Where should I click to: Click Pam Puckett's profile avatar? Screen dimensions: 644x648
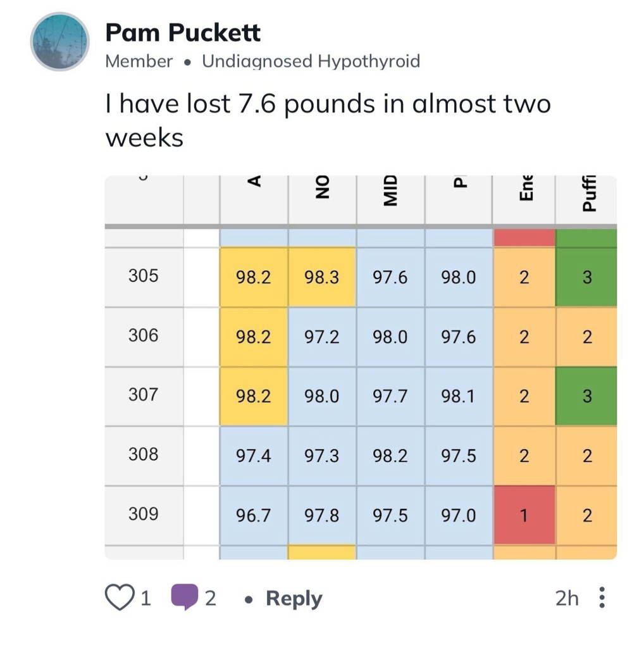click(x=60, y=42)
